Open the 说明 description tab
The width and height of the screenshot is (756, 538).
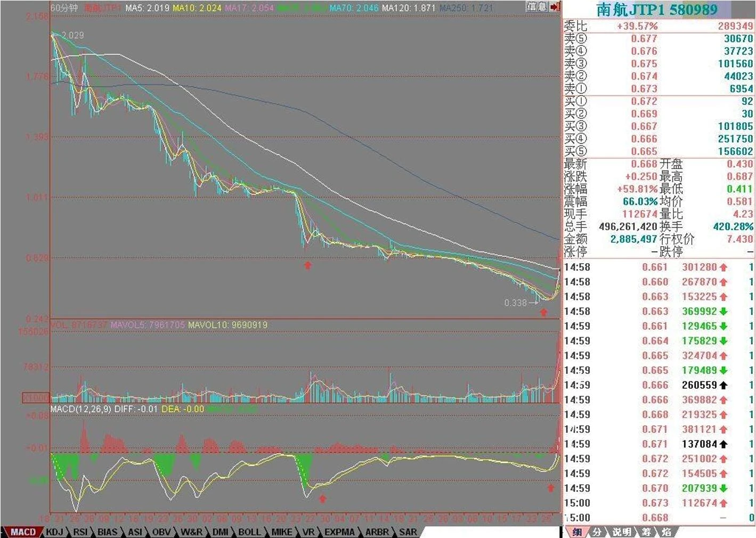[621, 532]
